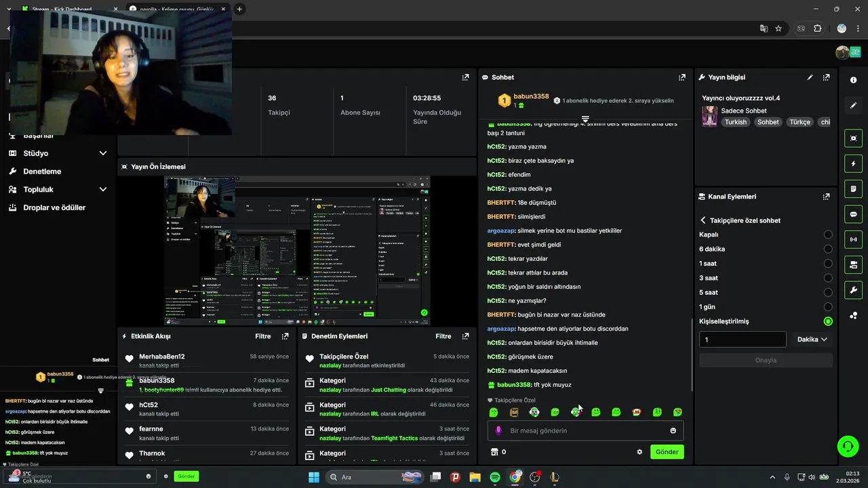This screenshot has height=488, width=868.
Task: Select the 3 saat radio option
Action: (828, 278)
